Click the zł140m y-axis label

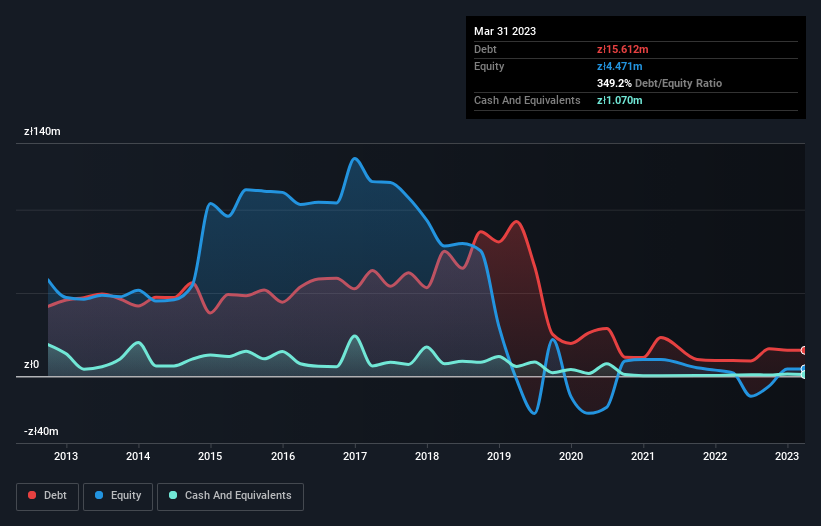pos(42,131)
